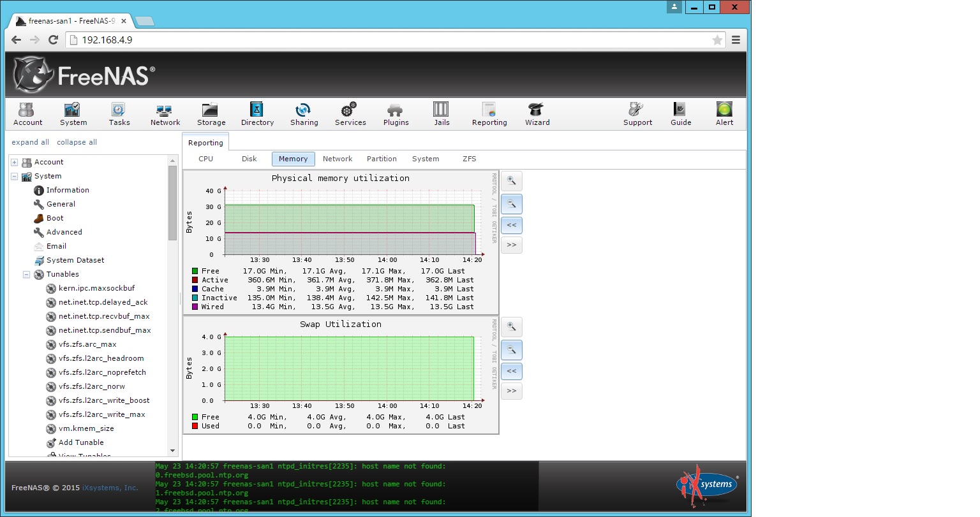Zoom out on Swap Utilization graph
This screenshot has height=517, width=980.
click(x=512, y=350)
